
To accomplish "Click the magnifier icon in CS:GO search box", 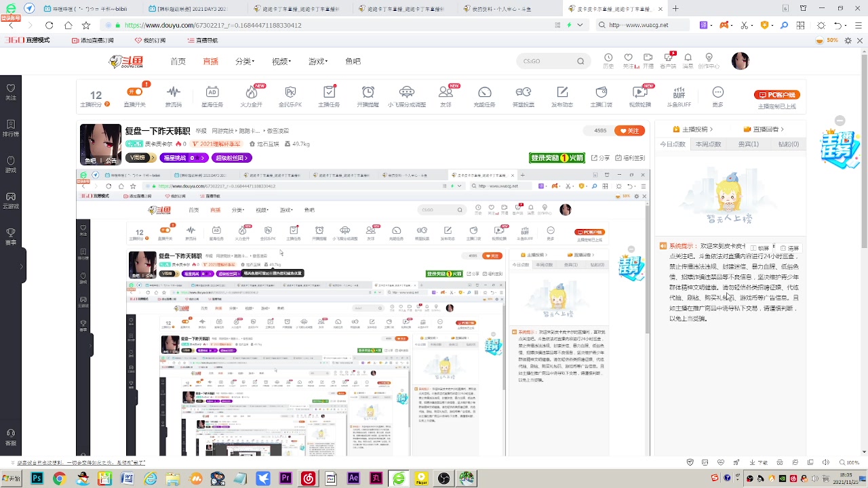I will [580, 61].
